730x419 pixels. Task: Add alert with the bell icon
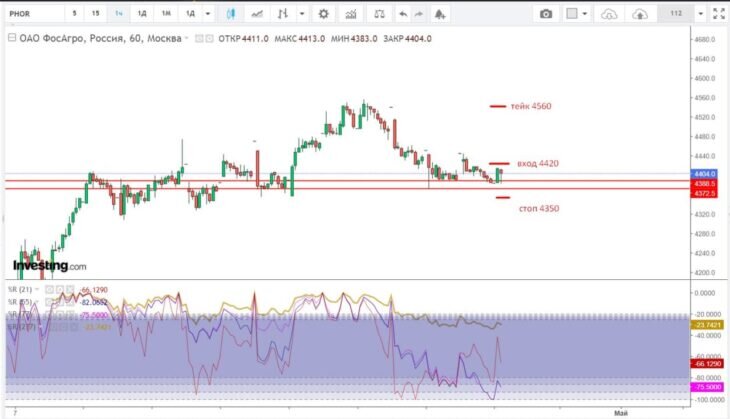click(439, 14)
